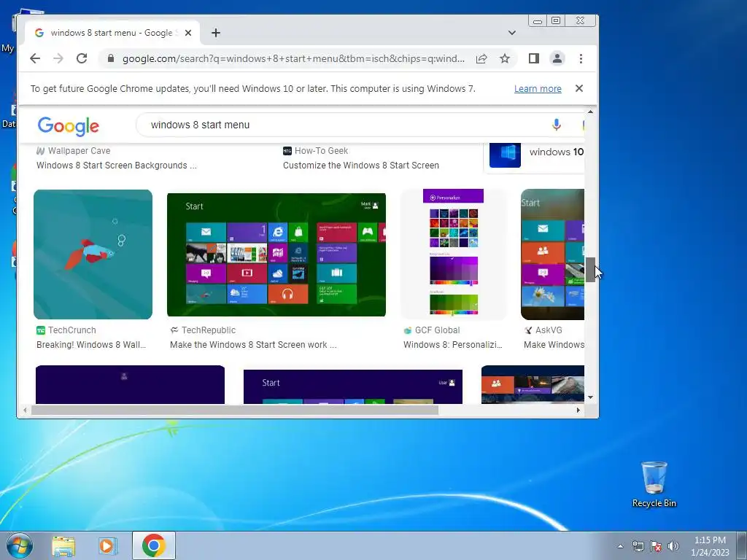Open a new tab with the plus button
Screen dimensions: 747x560
(x=216, y=33)
